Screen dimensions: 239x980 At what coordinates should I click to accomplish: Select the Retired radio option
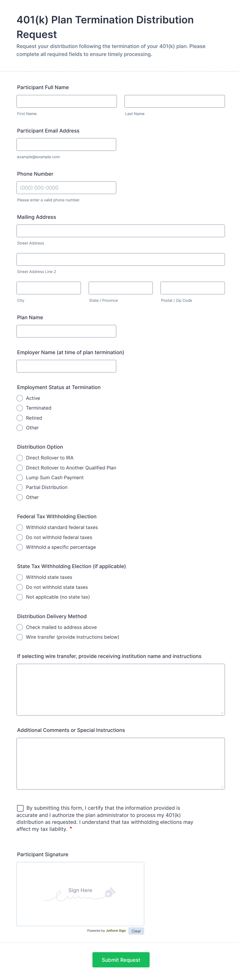click(20, 418)
